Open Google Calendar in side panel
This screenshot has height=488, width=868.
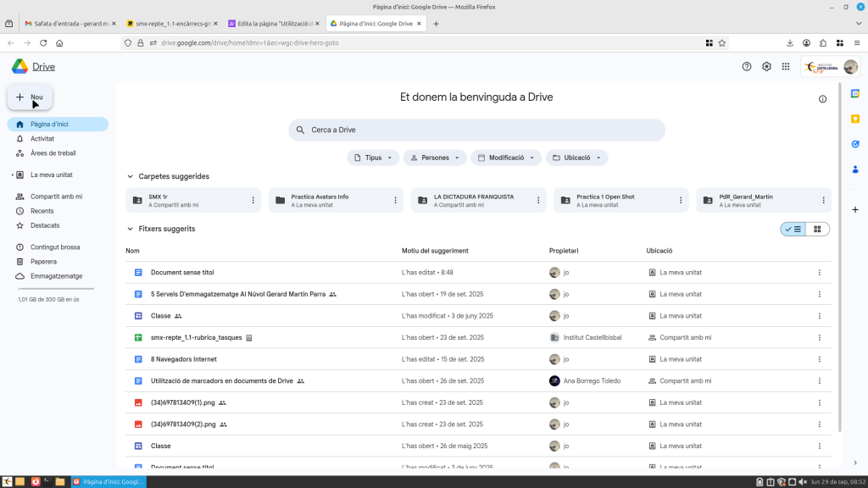(855, 93)
